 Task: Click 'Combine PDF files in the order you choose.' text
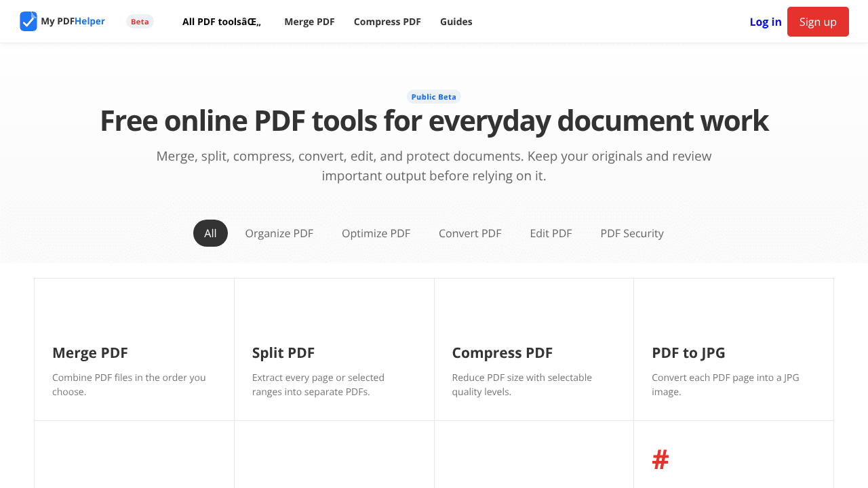pos(129,384)
